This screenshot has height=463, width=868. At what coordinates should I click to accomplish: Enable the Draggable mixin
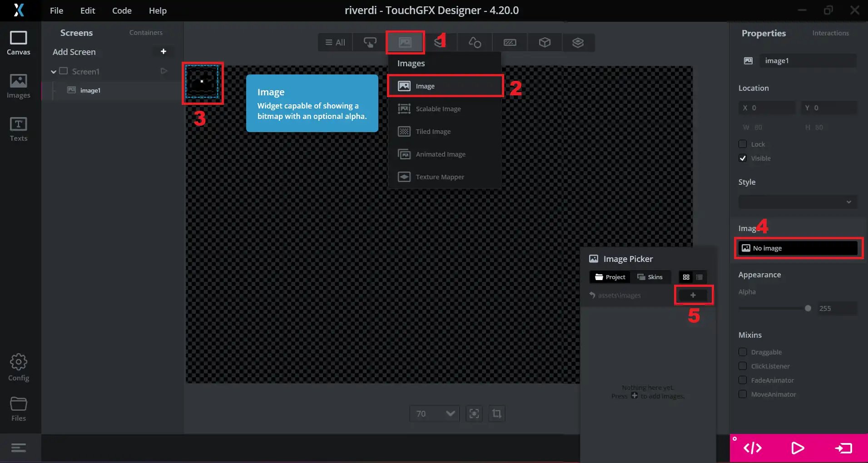click(x=743, y=352)
